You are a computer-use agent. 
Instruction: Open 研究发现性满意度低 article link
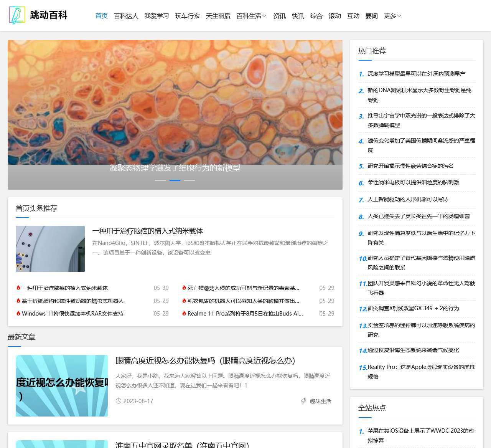point(421,238)
